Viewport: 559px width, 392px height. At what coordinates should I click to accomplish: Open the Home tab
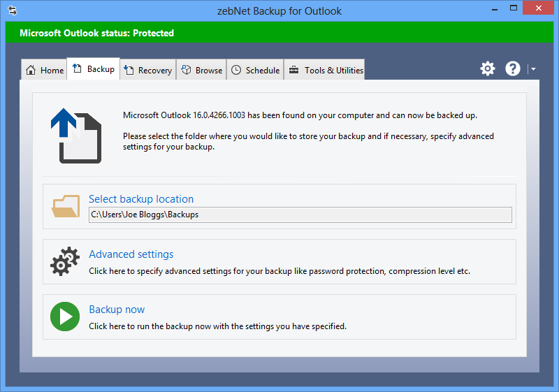[44, 70]
